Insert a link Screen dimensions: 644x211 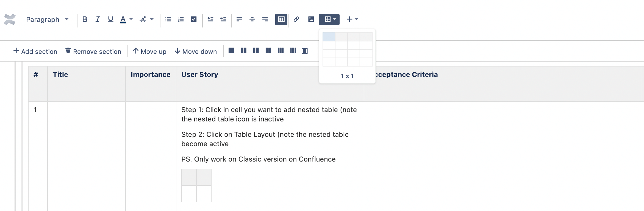(296, 19)
